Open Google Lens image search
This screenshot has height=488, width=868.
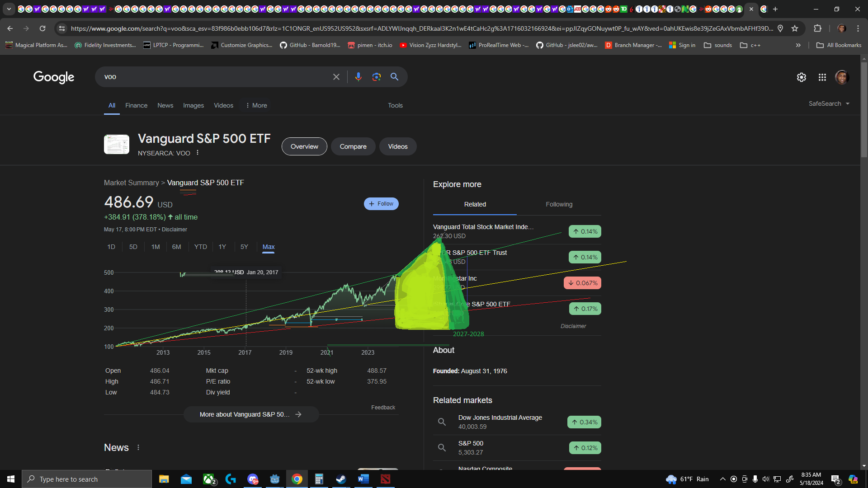(376, 77)
